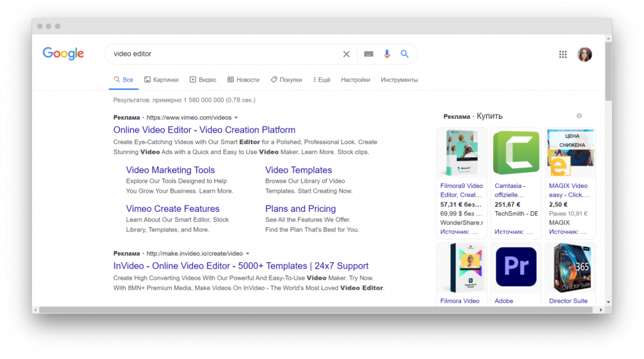Click the horizontal scrollbar at bottom
This screenshot has height=359, width=644.
click(314, 310)
